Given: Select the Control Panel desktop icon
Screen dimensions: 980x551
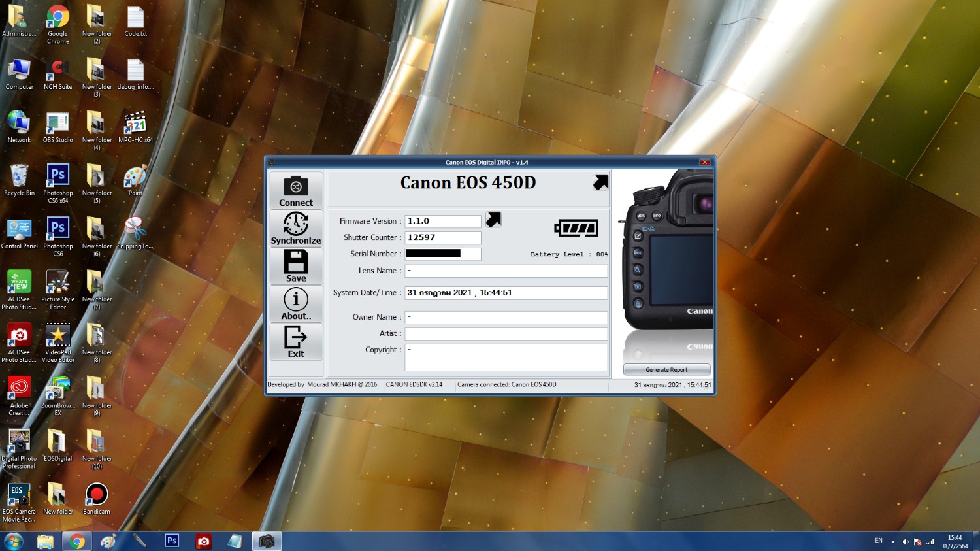Looking at the screenshot, I should tap(19, 233).
